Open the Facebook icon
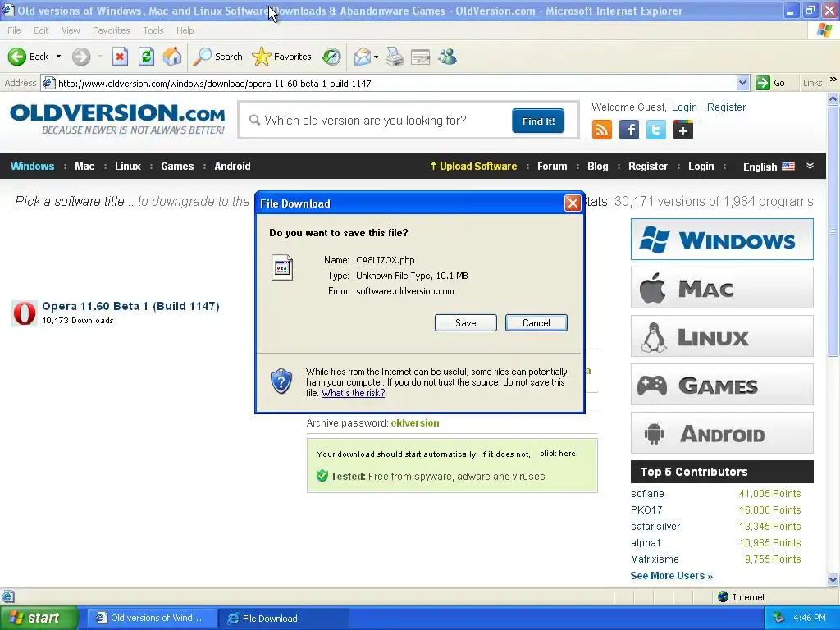 coord(629,130)
